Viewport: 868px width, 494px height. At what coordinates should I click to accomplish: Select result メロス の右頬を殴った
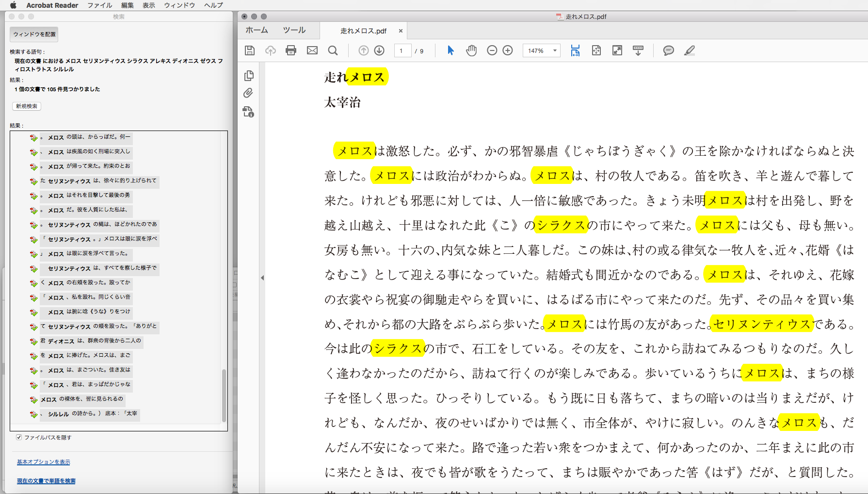coord(86,283)
